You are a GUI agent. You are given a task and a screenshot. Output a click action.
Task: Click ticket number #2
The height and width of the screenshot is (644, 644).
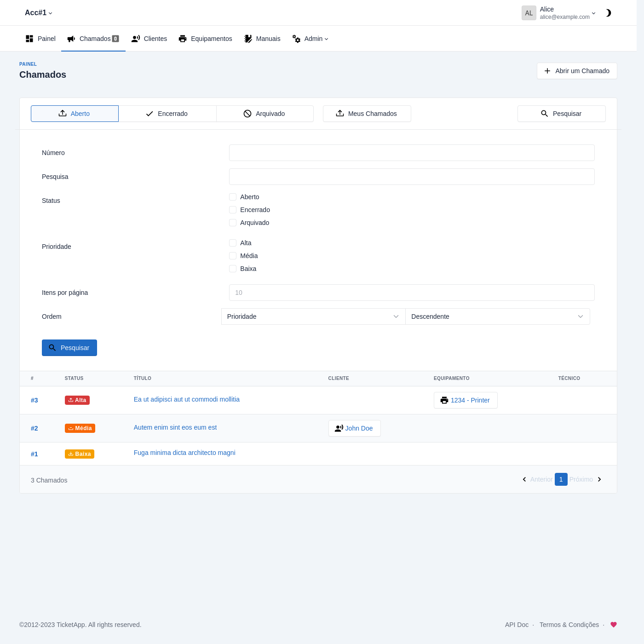[x=34, y=428]
